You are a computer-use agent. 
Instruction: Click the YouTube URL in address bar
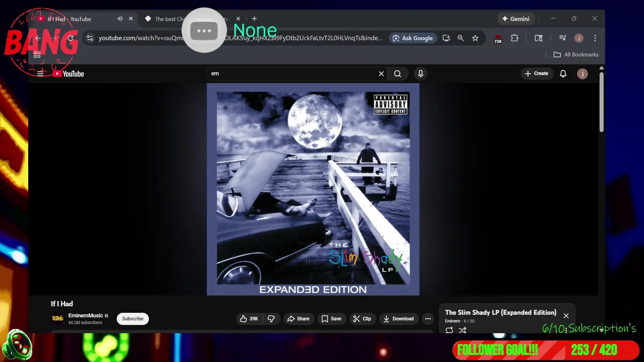coord(240,38)
